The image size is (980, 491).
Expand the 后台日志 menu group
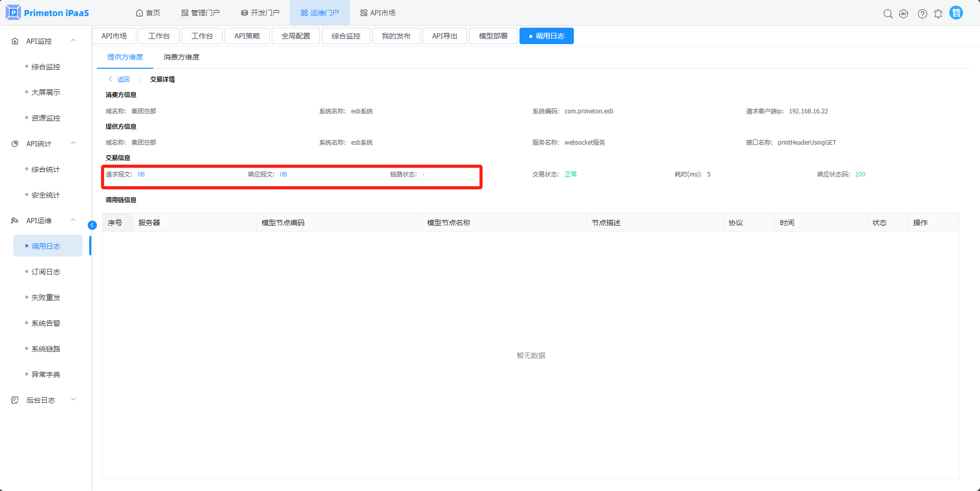click(x=73, y=400)
